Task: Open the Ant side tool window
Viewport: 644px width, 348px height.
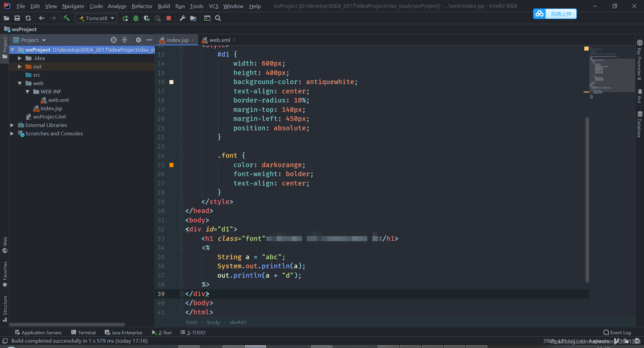Action: 640,96
